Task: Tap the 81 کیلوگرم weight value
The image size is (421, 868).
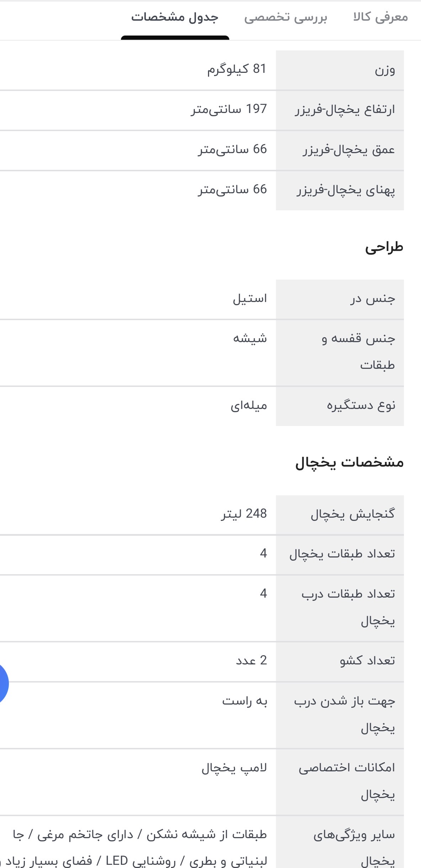Action: 237,69
